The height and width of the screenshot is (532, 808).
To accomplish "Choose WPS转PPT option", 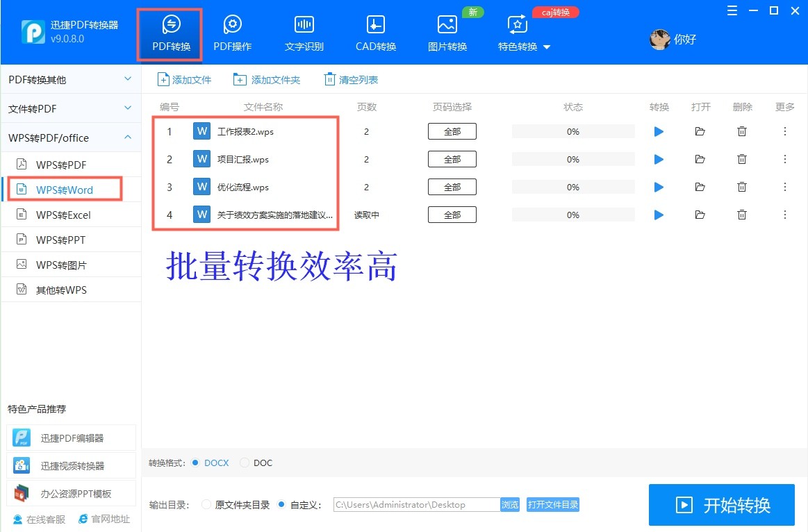I will pyautogui.click(x=71, y=240).
